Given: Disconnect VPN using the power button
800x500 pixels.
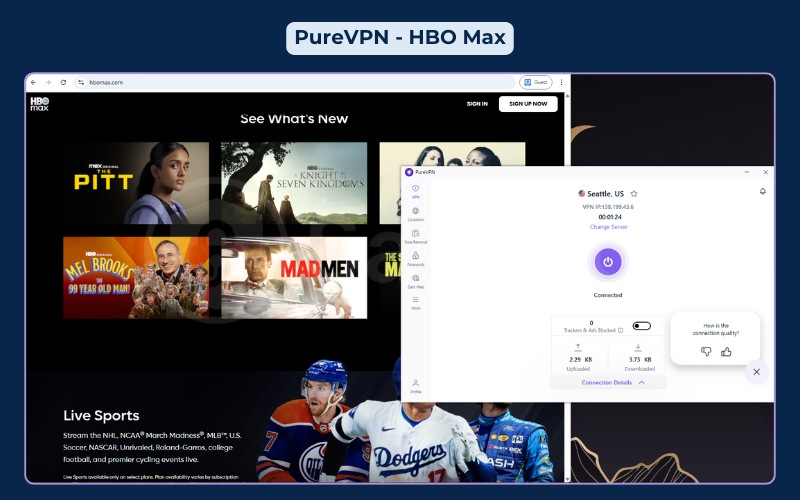Looking at the screenshot, I should pos(608,262).
